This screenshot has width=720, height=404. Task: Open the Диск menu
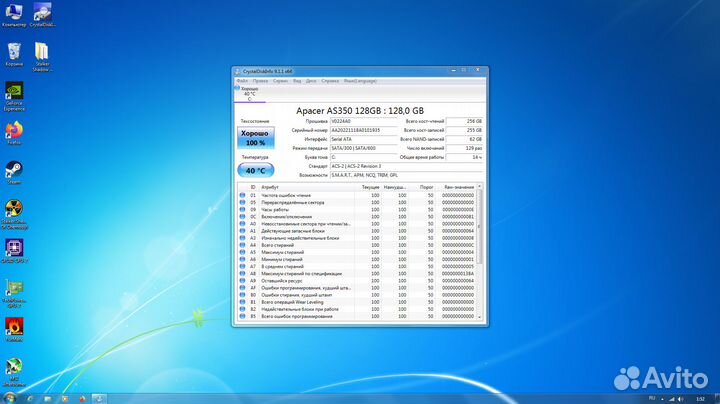[311, 81]
